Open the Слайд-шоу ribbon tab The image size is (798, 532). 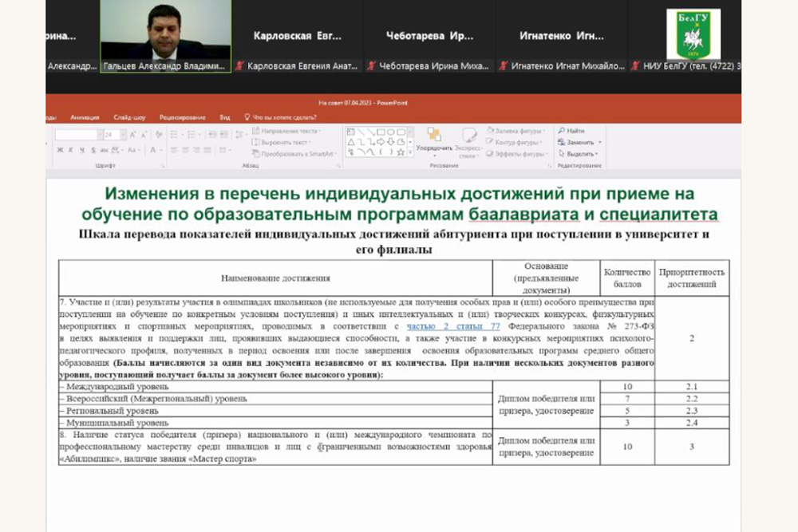(x=128, y=117)
